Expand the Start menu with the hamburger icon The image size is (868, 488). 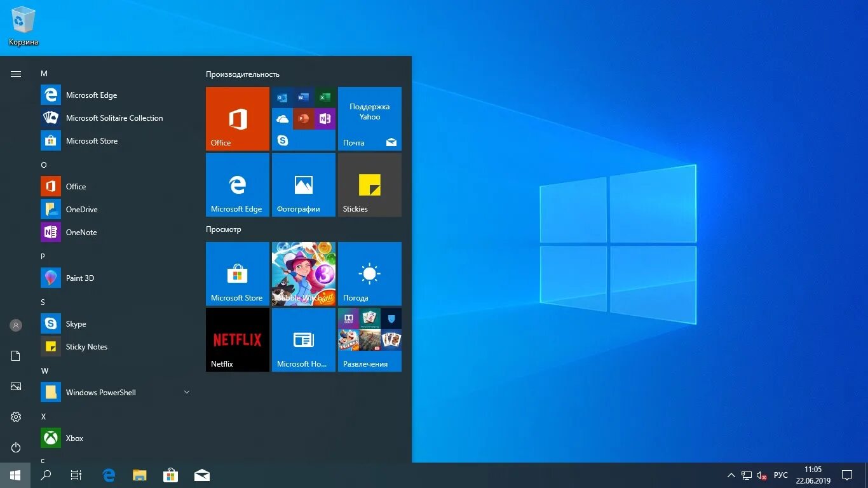(16, 73)
